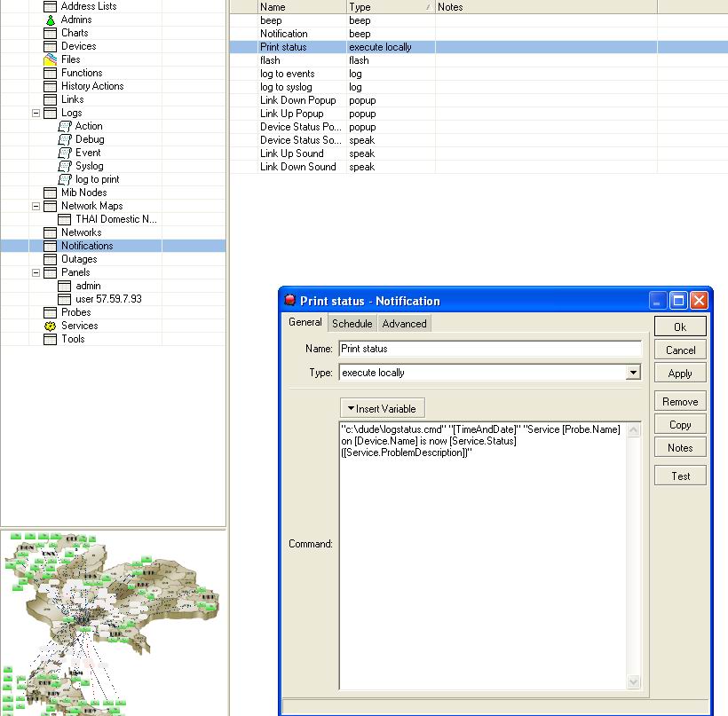Collapse the Logs tree node
The image size is (728, 716).
click(36, 114)
